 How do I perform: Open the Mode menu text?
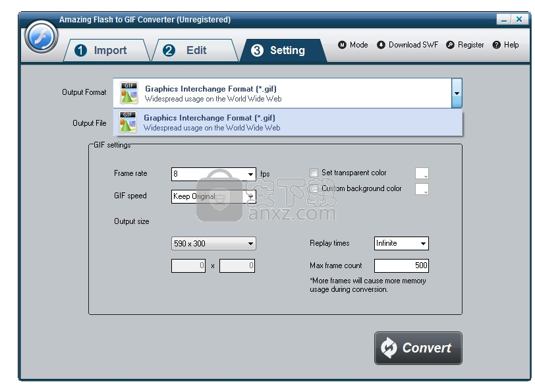(358, 45)
